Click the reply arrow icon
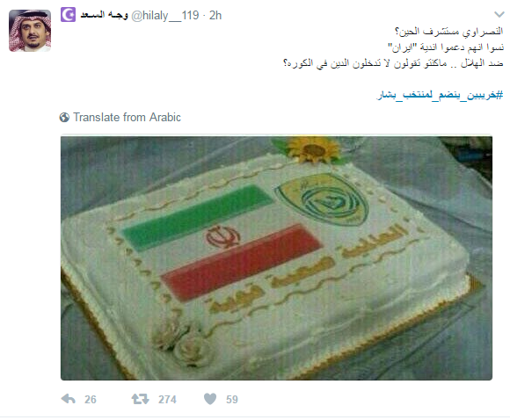510x420 pixels. (x=69, y=399)
